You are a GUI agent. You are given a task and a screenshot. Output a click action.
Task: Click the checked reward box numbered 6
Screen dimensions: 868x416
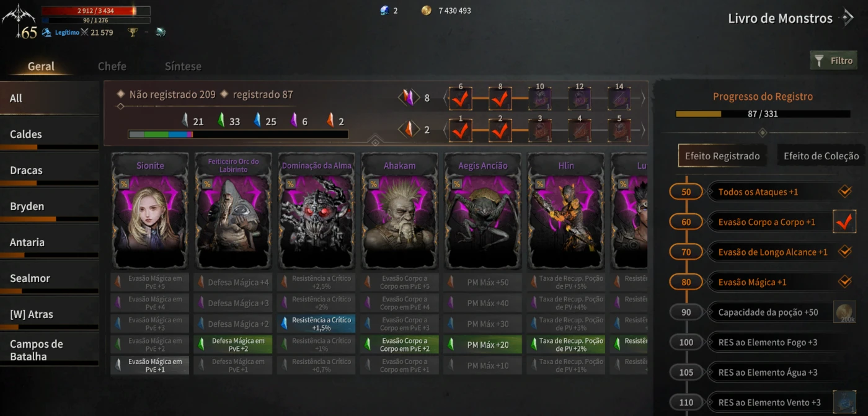click(x=461, y=99)
